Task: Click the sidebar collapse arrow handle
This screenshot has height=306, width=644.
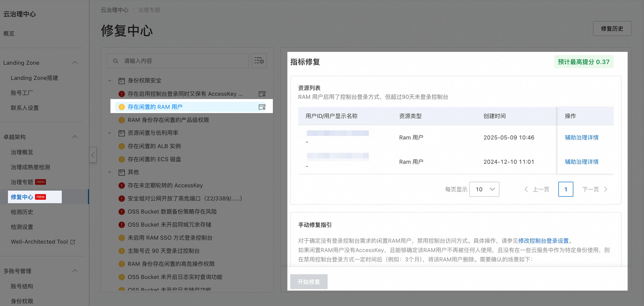Action: click(93, 155)
